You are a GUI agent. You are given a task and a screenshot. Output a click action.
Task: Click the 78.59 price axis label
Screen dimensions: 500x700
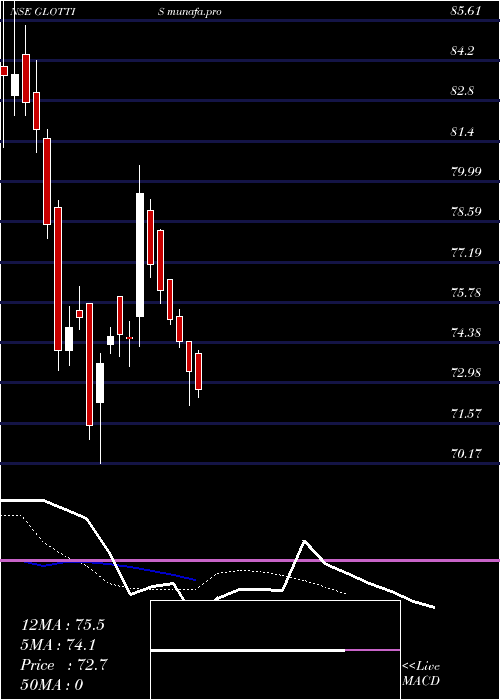(466, 212)
